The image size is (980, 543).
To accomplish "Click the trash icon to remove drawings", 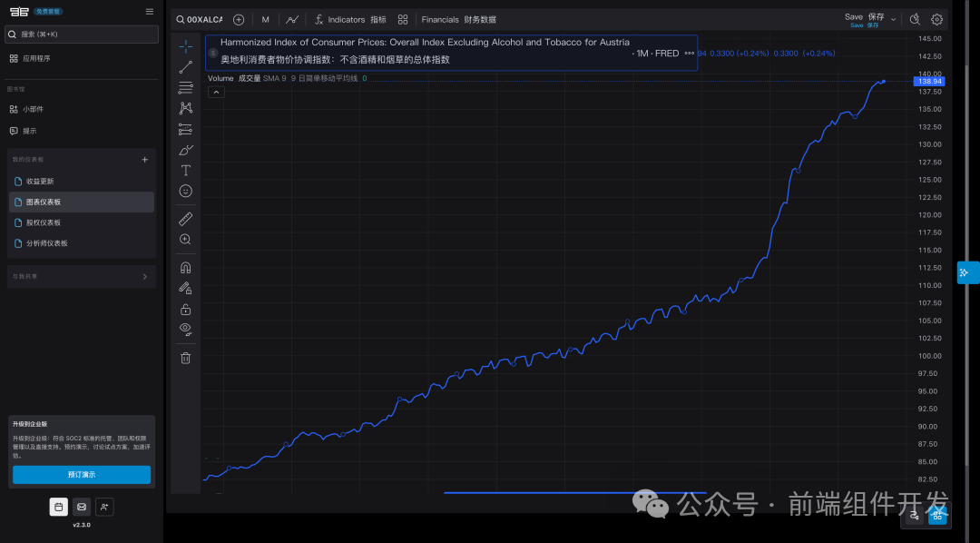I will (x=186, y=358).
